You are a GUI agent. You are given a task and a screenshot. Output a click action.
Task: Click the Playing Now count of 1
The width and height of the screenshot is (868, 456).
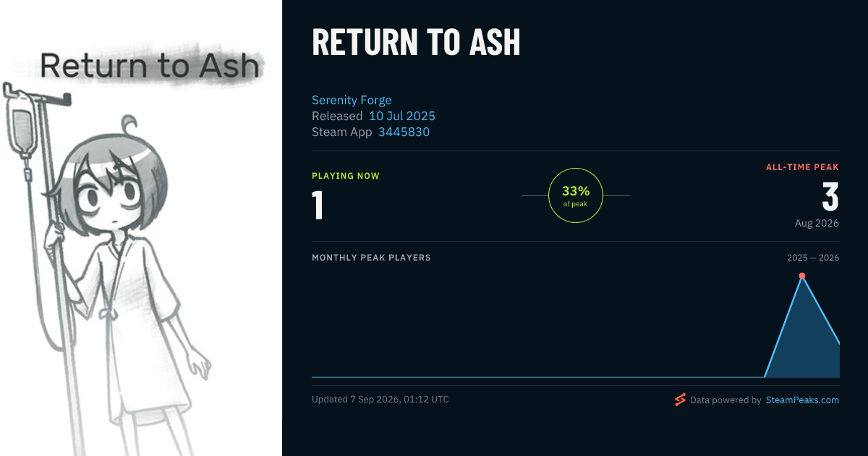318,205
